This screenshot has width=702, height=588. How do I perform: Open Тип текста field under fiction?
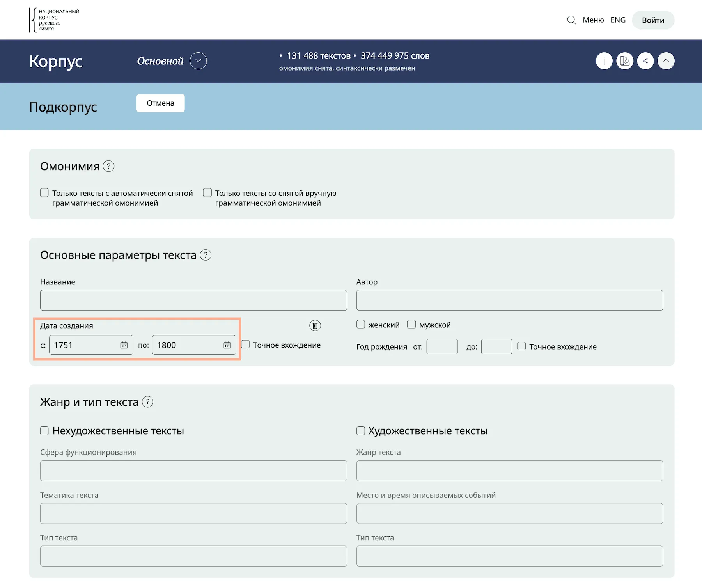510,556
